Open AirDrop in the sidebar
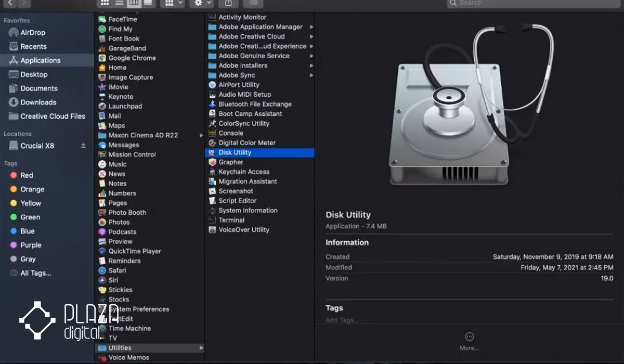The height and width of the screenshot is (364, 624). click(x=33, y=32)
